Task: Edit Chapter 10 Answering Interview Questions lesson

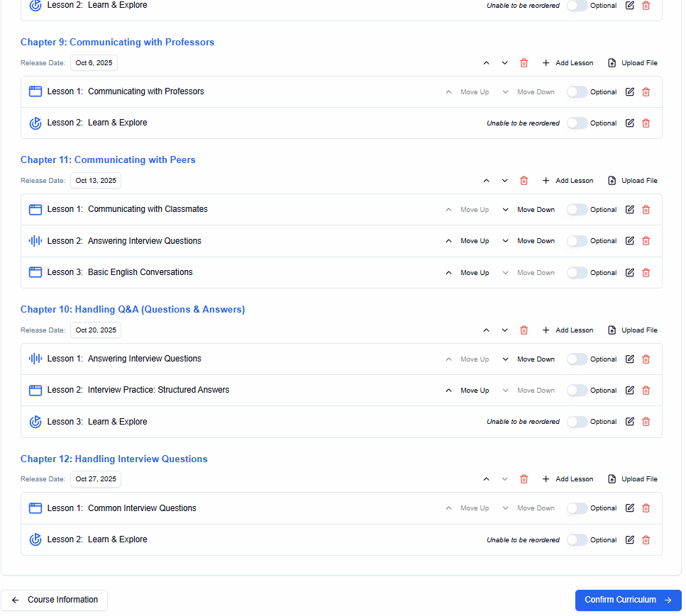Action: tap(629, 359)
